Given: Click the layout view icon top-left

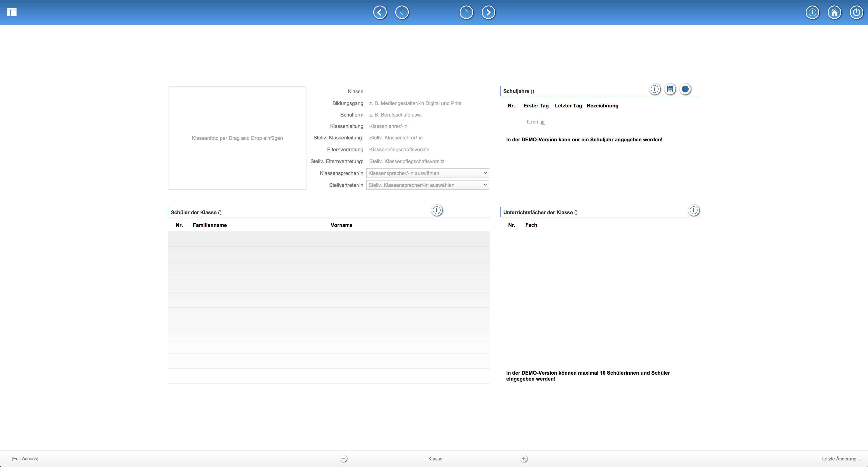Looking at the screenshot, I should (x=12, y=12).
